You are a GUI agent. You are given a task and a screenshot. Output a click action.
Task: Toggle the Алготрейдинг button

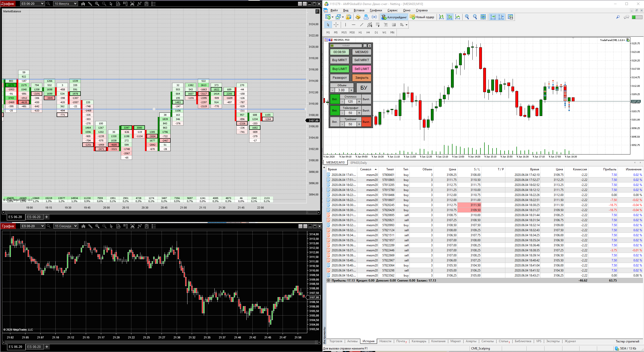tap(394, 17)
